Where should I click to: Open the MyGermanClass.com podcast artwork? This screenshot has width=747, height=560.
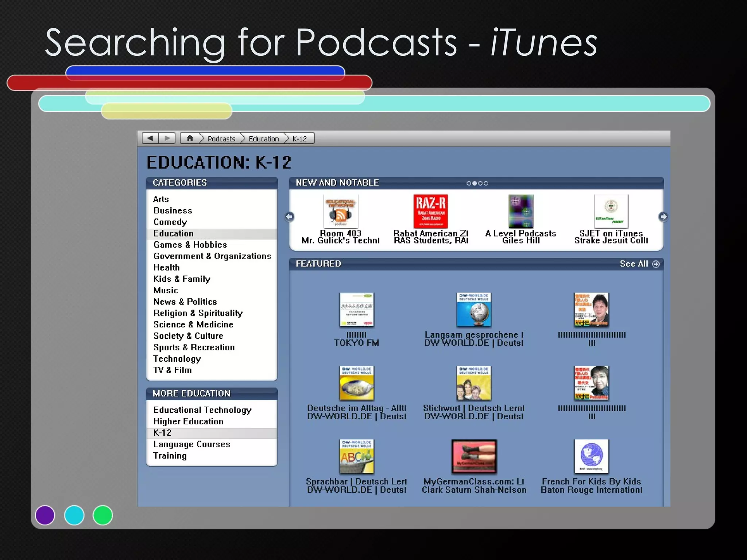click(x=474, y=456)
